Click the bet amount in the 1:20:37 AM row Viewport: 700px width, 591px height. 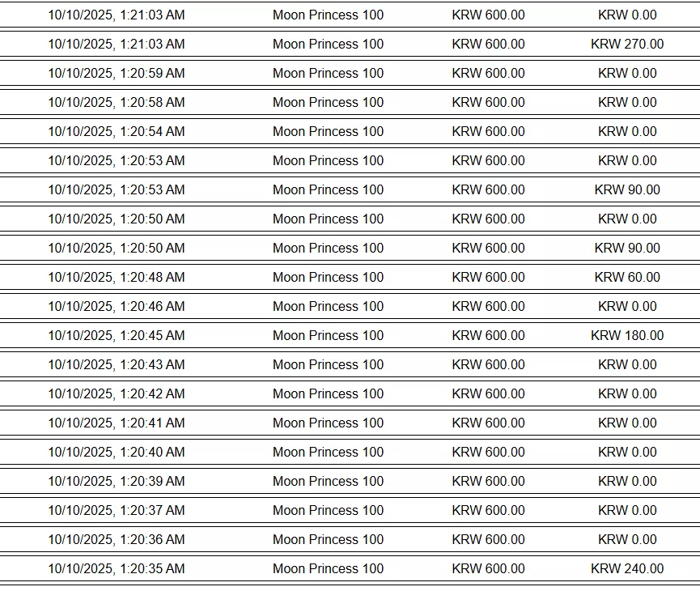[x=488, y=510]
